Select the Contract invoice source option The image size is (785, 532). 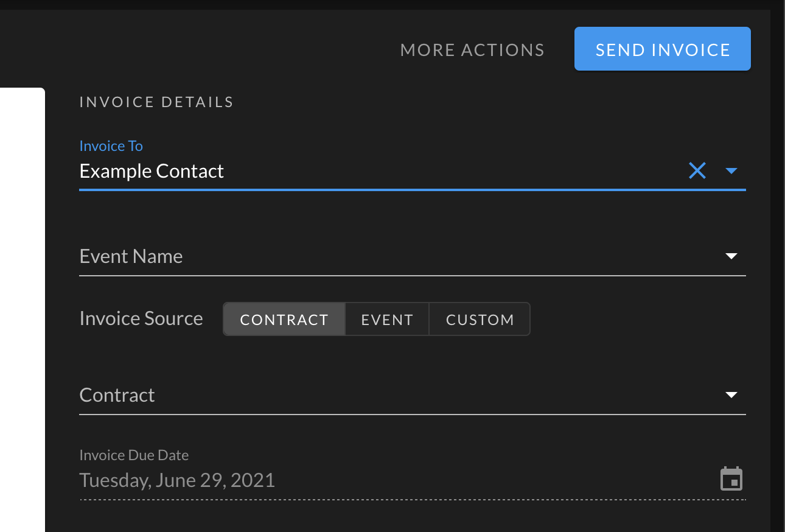pos(284,320)
